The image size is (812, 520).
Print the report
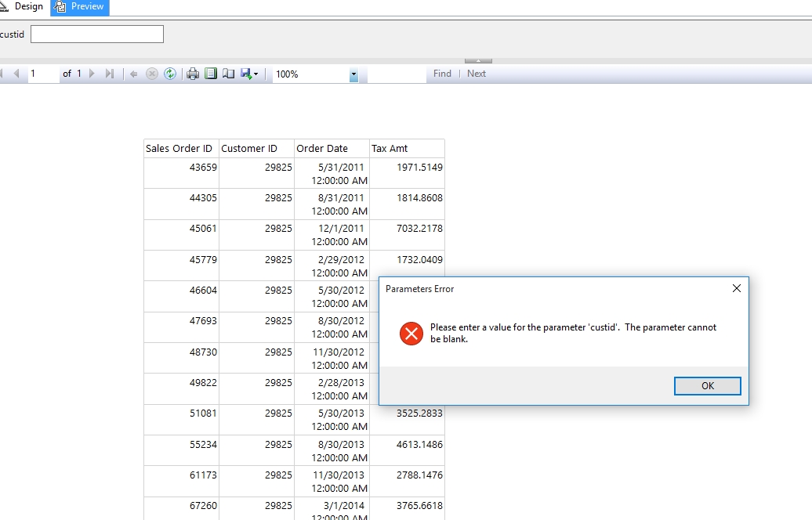tap(193, 74)
